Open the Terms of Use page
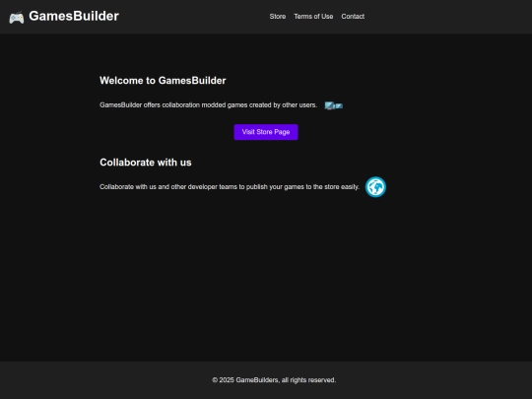This screenshot has height=399, width=532. click(313, 17)
